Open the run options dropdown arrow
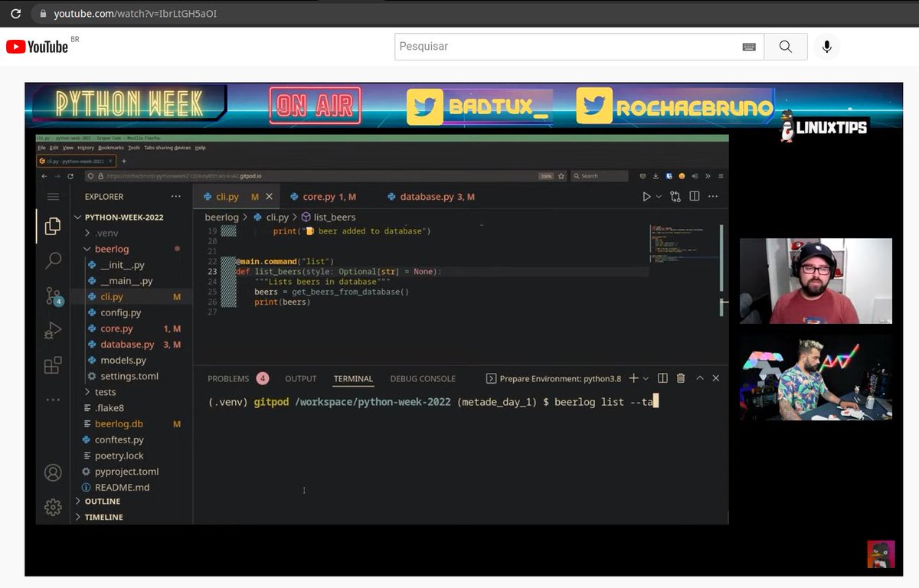919x588 pixels. (659, 197)
